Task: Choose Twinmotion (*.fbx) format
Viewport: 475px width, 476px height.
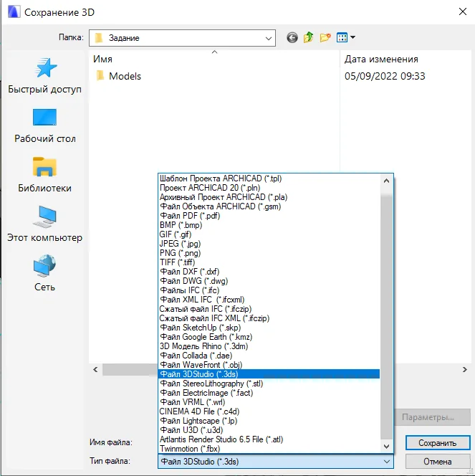Action: coord(269,449)
